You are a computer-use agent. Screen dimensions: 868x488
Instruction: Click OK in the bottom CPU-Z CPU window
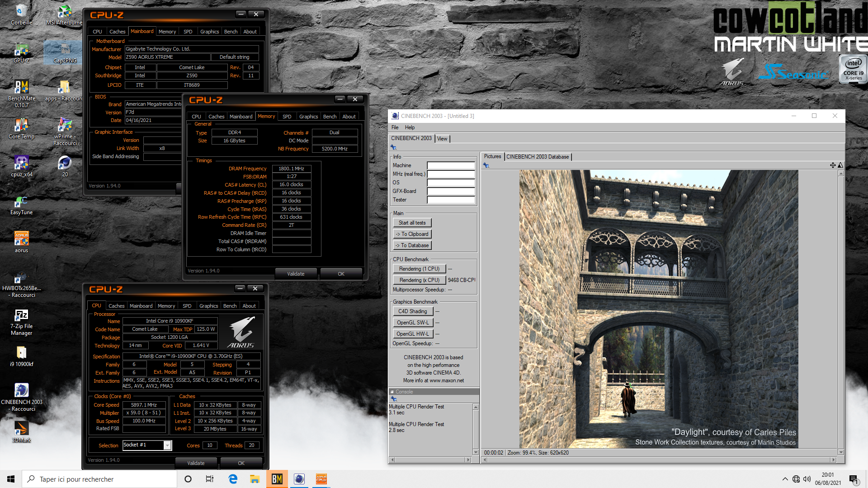tap(241, 463)
